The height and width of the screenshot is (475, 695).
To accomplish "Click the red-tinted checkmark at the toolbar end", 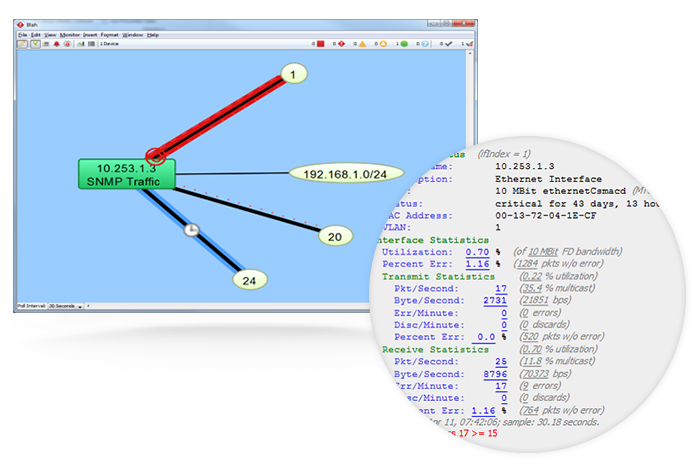I will click(469, 44).
